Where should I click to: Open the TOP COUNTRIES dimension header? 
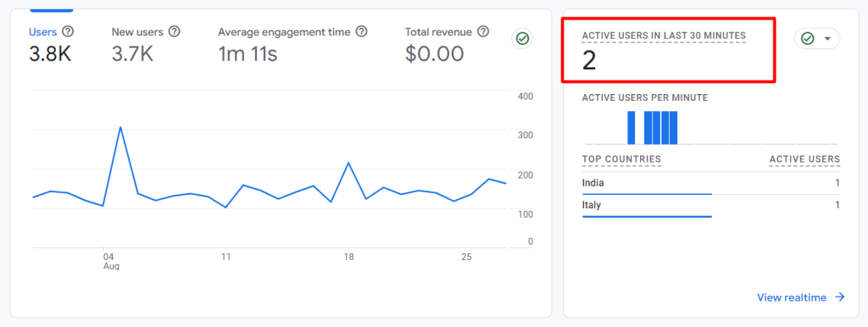click(621, 159)
